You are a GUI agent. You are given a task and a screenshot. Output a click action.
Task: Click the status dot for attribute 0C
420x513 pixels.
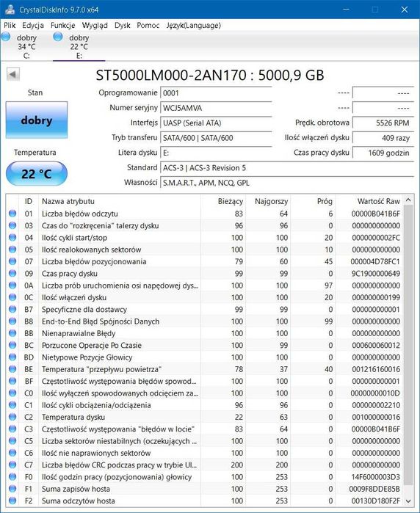pos(12,297)
